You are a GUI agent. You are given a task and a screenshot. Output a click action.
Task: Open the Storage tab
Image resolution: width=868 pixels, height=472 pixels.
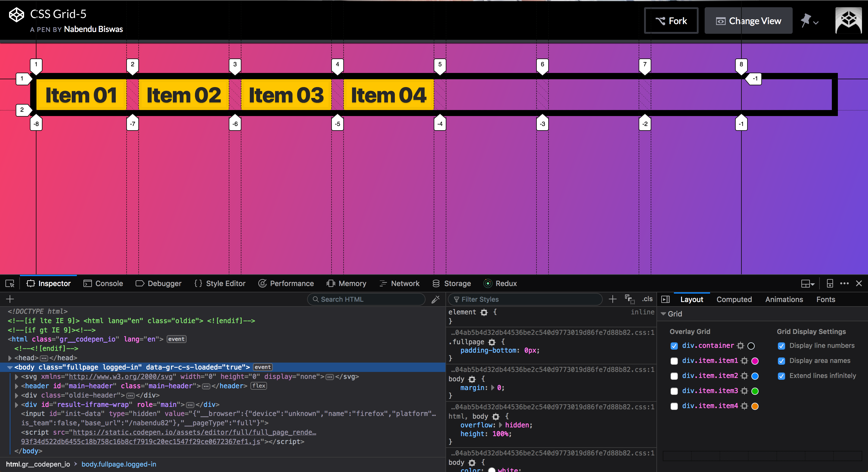(x=451, y=284)
